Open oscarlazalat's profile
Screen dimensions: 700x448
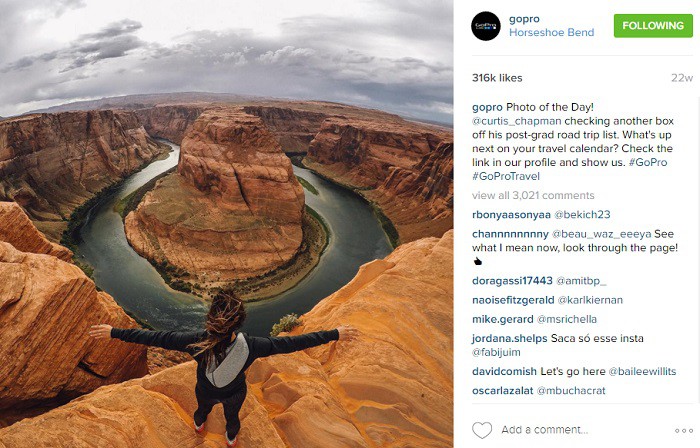pos(502,391)
